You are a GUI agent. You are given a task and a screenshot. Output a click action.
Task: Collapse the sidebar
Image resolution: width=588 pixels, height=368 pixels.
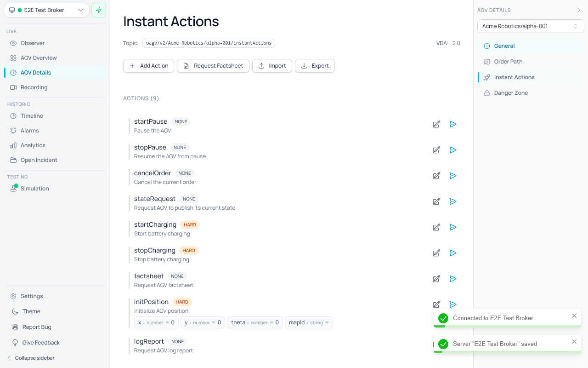pyautogui.click(x=31, y=358)
